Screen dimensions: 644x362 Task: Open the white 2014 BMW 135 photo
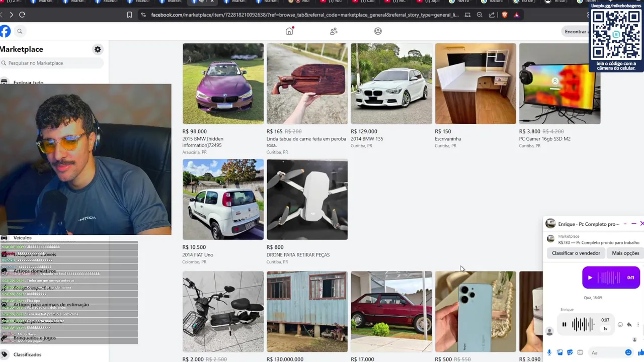pos(391,83)
